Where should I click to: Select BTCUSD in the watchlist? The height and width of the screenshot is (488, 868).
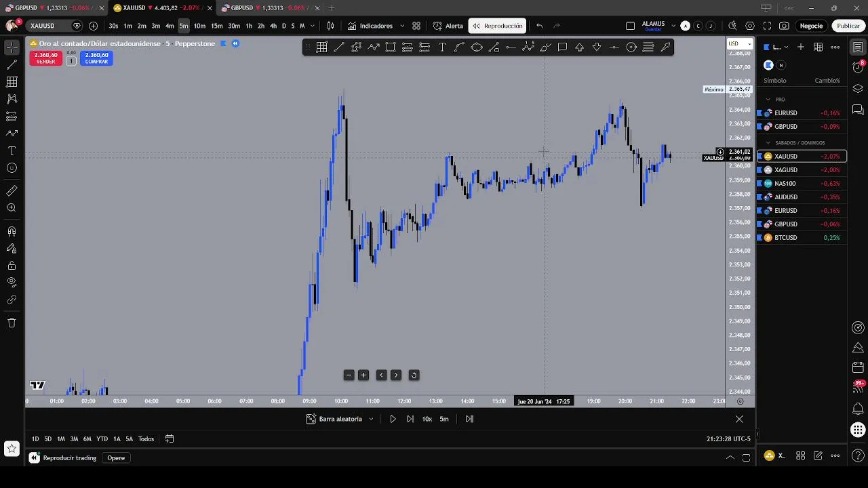[x=801, y=237]
